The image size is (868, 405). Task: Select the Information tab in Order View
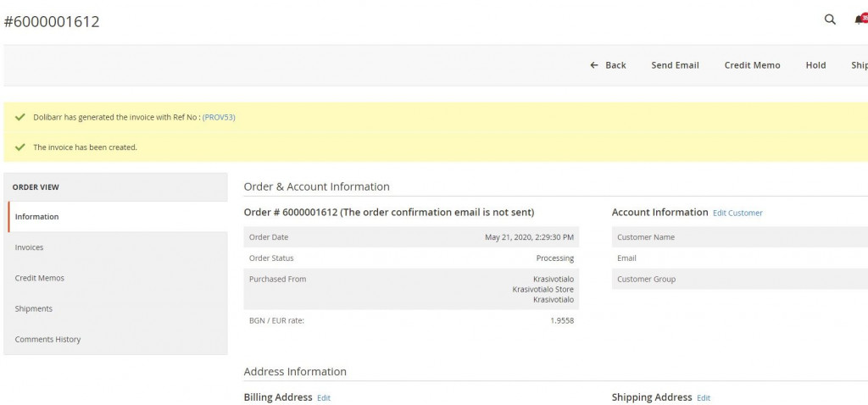coord(37,217)
